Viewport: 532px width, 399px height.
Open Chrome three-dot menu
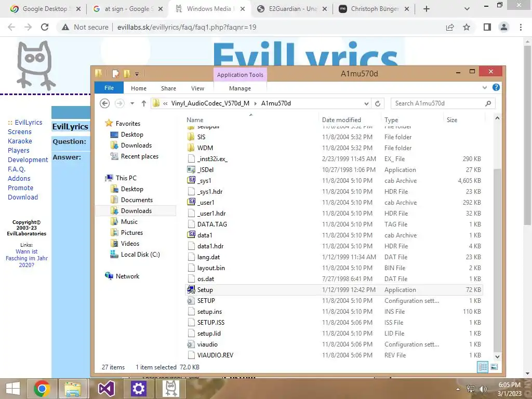coord(521,27)
